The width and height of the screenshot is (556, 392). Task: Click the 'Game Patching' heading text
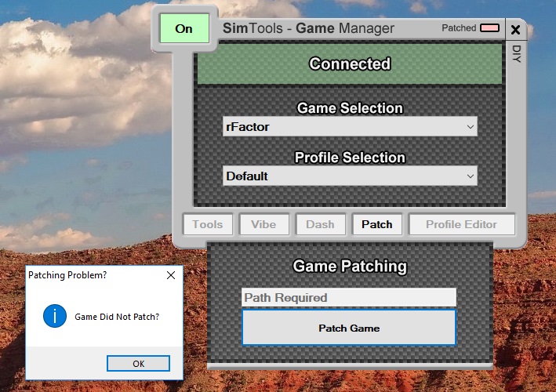[x=350, y=267]
